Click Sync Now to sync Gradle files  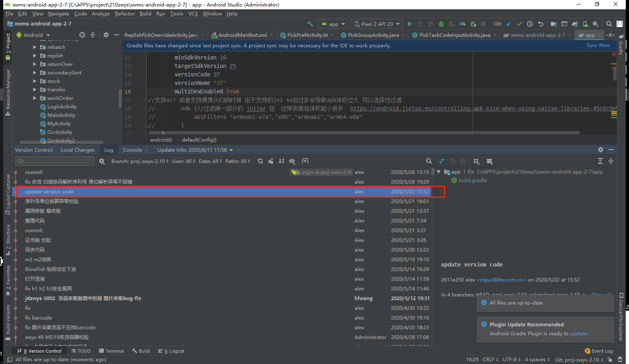tap(598, 45)
